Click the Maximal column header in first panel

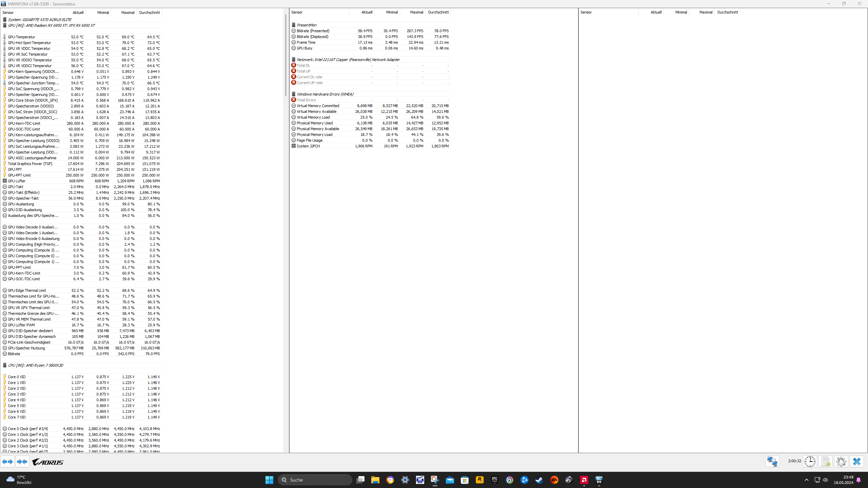tap(127, 13)
